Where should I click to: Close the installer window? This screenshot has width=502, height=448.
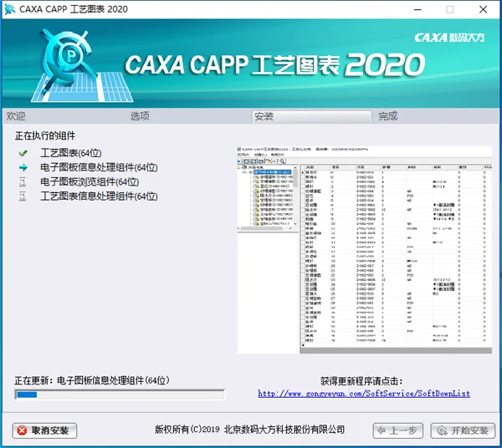(x=483, y=9)
